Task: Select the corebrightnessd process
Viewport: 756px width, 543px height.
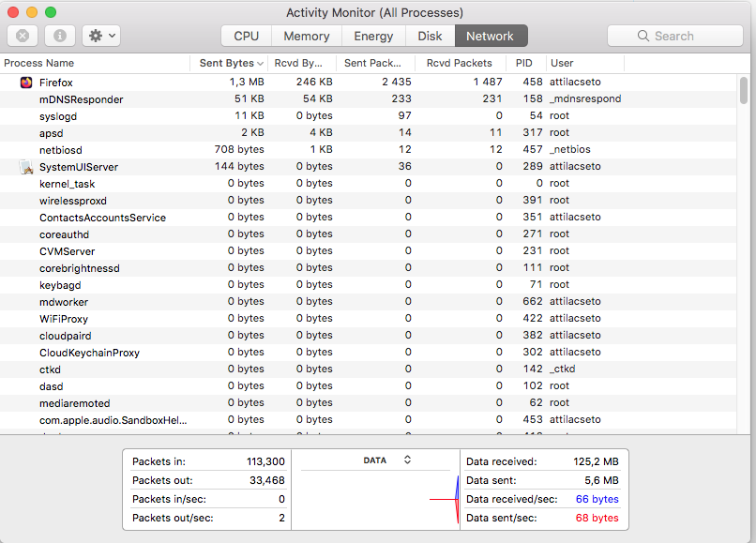Action: point(80,268)
